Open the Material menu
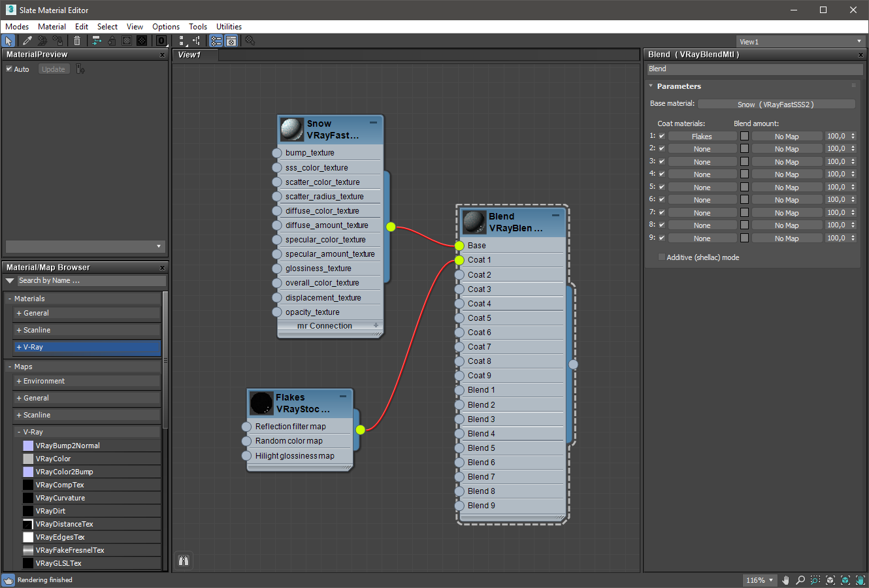 pyautogui.click(x=52, y=27)
